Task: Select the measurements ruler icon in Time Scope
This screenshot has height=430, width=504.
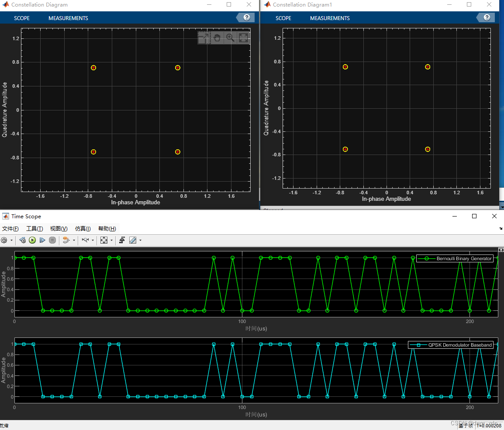Action: pyautogui.click(x=133, y=240)
